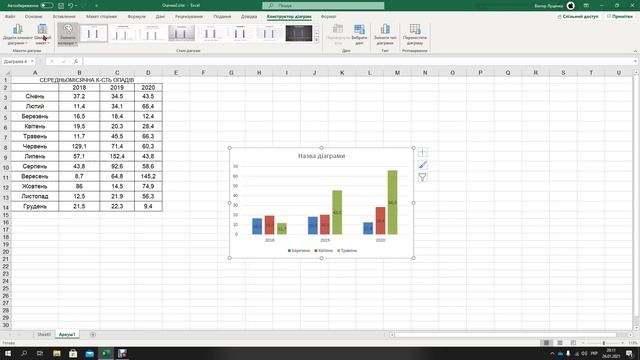Click the Chart Elements plus button
Image resolution: width=640 pixels, height=360 pixels.
click(422, 152)
